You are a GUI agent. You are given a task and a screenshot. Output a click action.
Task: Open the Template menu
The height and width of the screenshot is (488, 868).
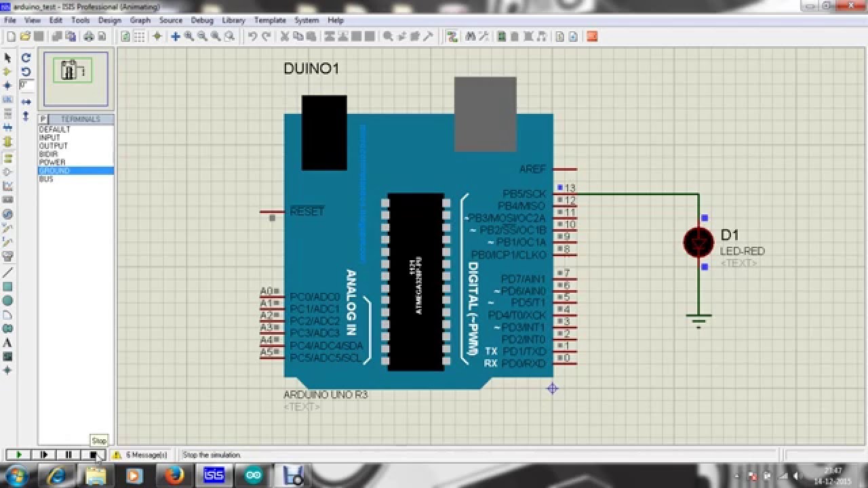tap(270, 20)
